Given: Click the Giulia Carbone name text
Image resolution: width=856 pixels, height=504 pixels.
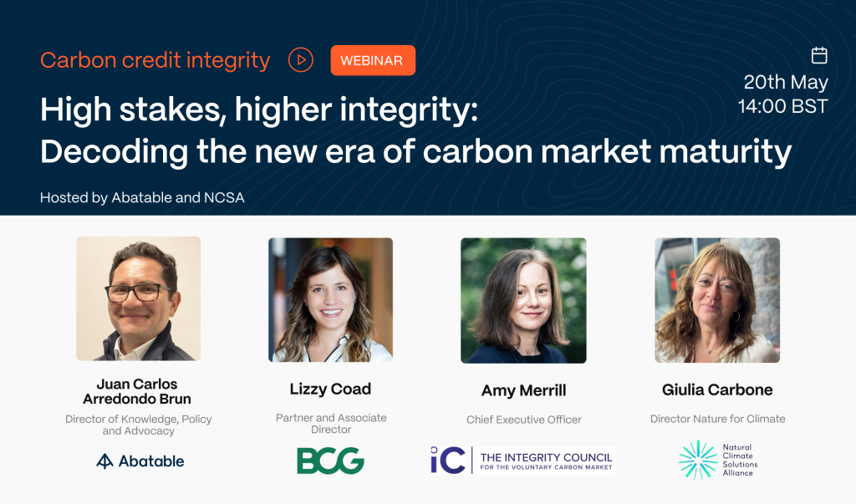Looking at the screenshot, I should [717, 389].
